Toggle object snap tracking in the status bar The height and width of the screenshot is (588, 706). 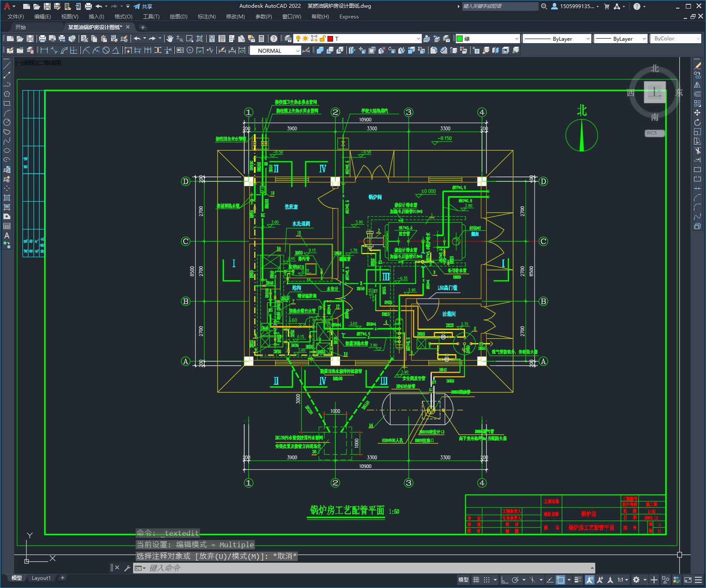click(550, 580)
